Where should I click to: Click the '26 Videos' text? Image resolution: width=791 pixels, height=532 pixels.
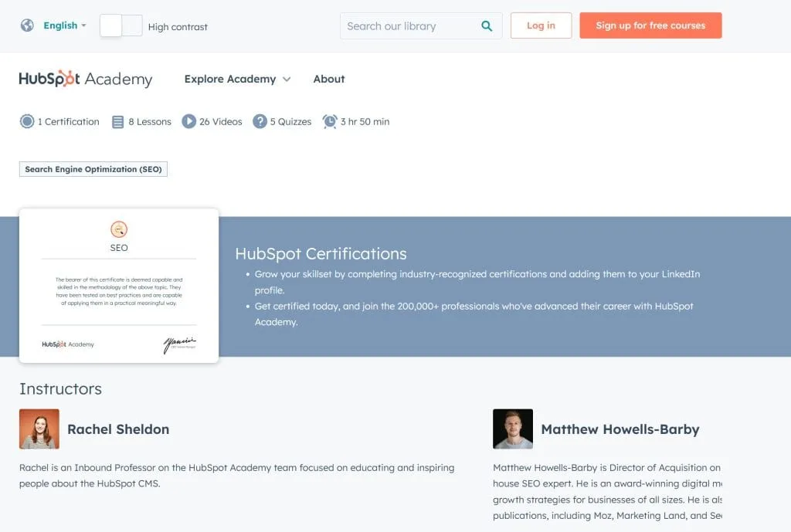[x=220, y=121]
